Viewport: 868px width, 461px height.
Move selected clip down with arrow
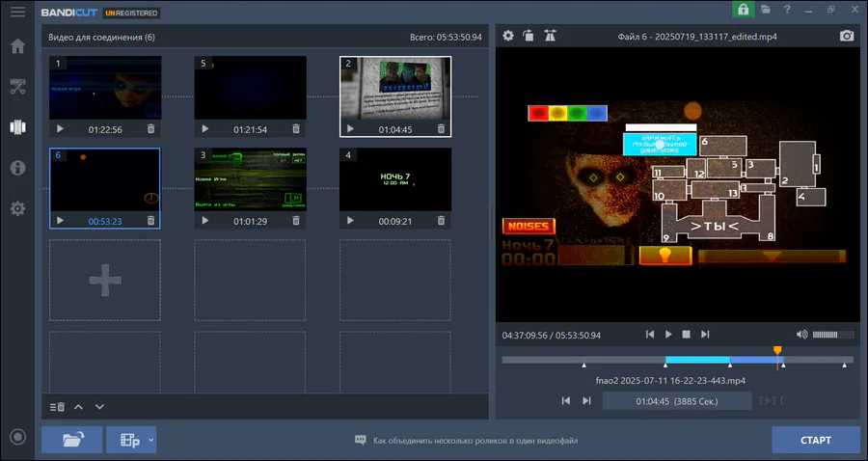[x=99, y=407]
